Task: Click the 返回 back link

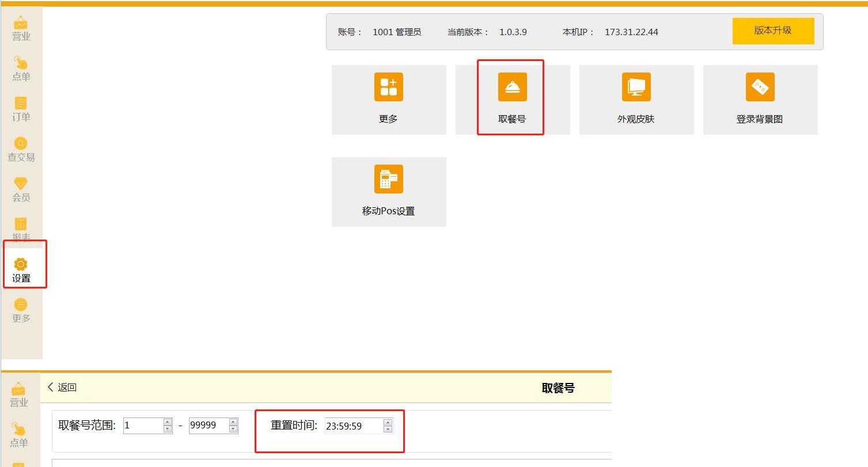Action: (62, 388)
